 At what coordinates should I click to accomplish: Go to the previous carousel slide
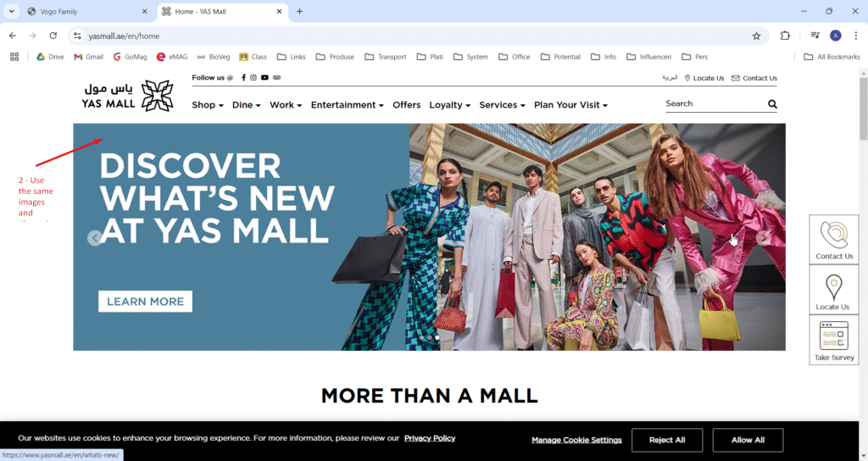(95, 238)
